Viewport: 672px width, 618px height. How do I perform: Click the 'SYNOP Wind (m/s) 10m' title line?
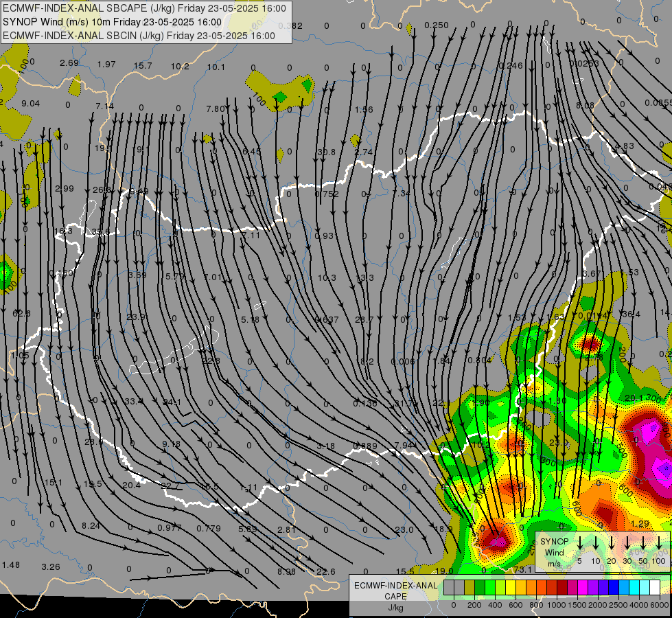pyautogui.click(x=113, y=22)
